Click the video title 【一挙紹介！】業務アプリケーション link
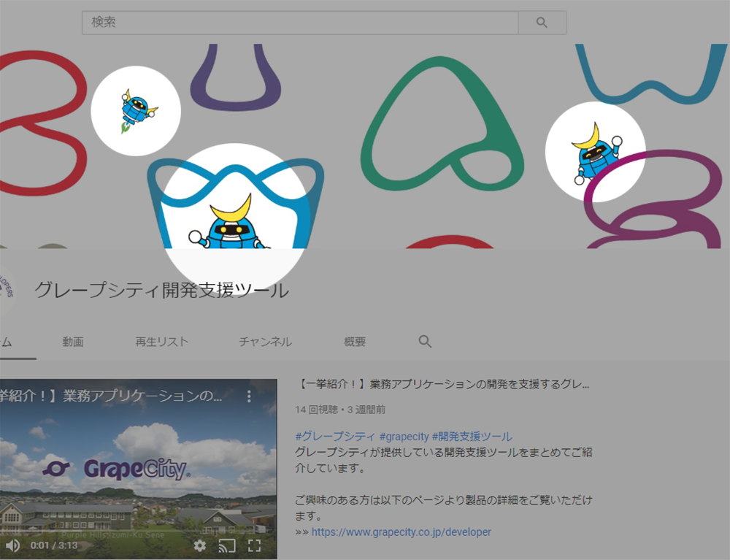 [443, 384]
